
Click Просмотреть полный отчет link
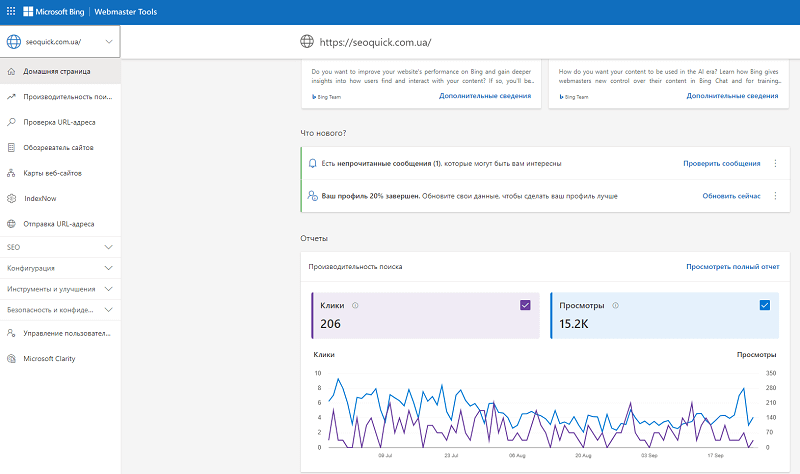point(732,266)
